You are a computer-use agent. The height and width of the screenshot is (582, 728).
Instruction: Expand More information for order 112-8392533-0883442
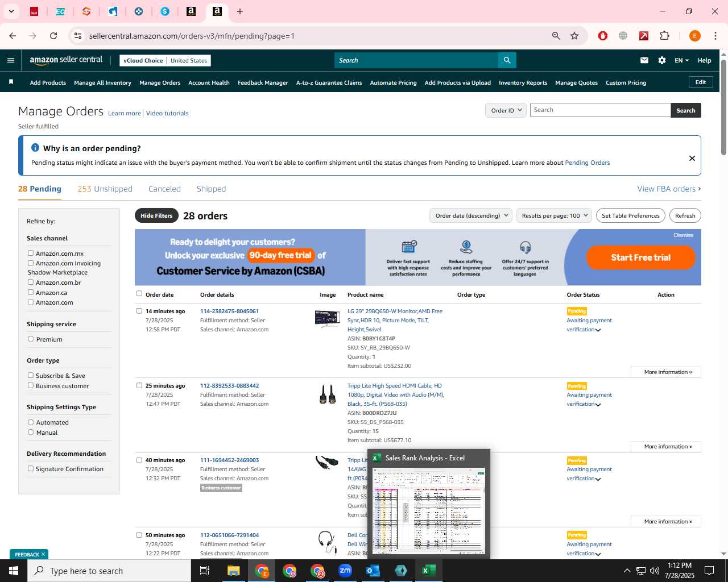pyautogui.click(x=666, y=447)
